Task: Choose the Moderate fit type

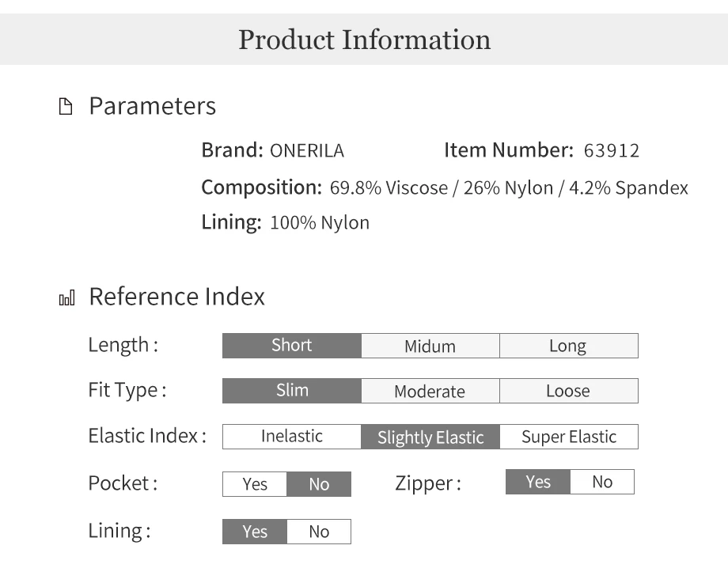Action: [430, 391]
